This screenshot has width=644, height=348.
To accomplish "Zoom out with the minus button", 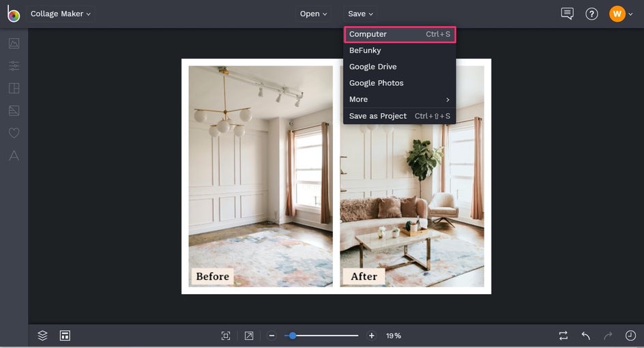I will coord(272,336).
